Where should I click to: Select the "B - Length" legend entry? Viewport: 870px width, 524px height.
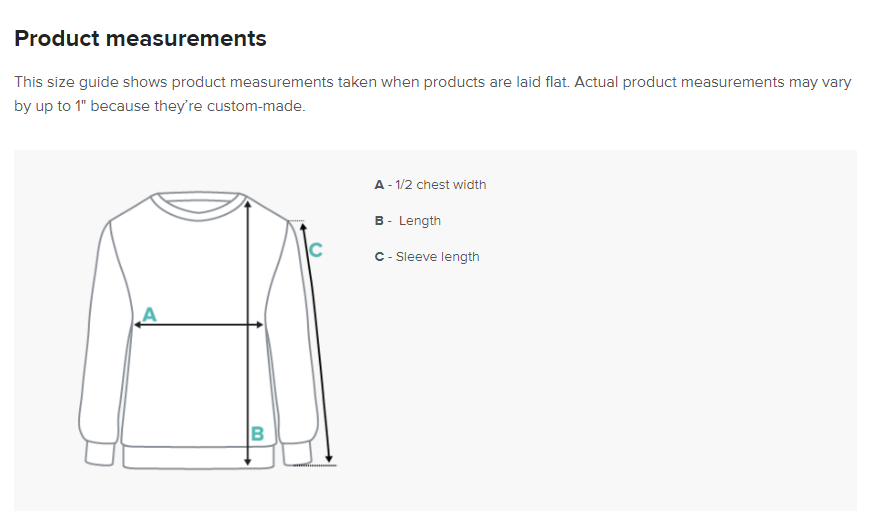tap(408, 221)
